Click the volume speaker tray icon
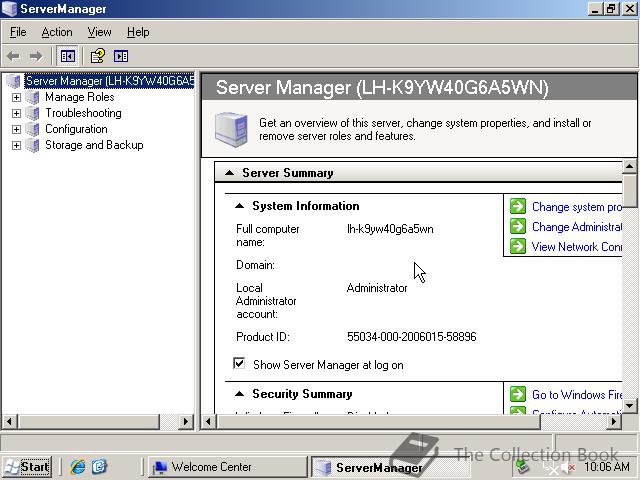Screen dimensions: 640x480 (x=568, y=467)
